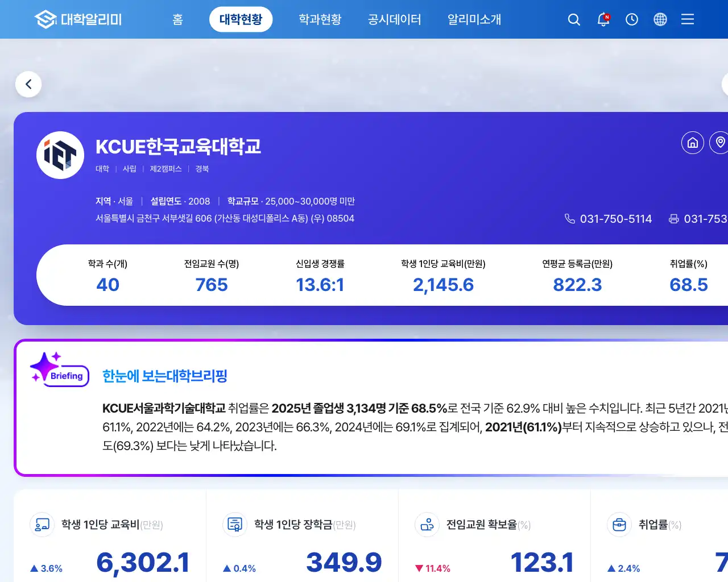Open the recent history clock icon

(x=631, y=19)
